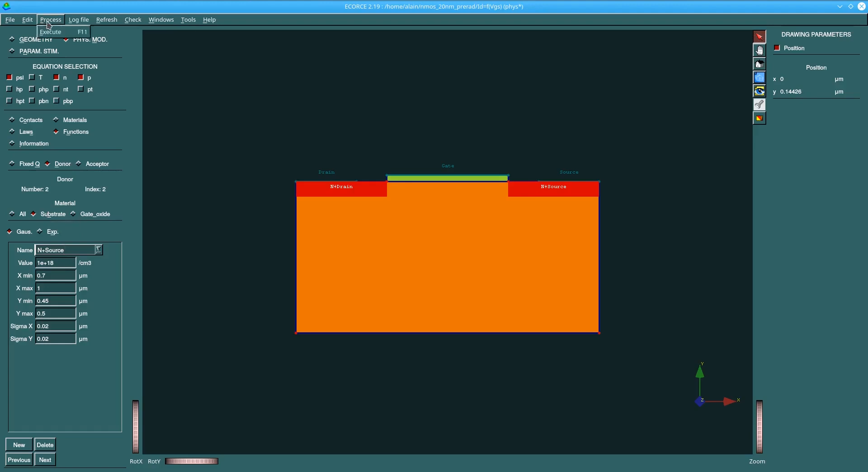The width and height of the screenshot is (868, 472).
Task: Open the Log file menu
Action: point(79,19)
